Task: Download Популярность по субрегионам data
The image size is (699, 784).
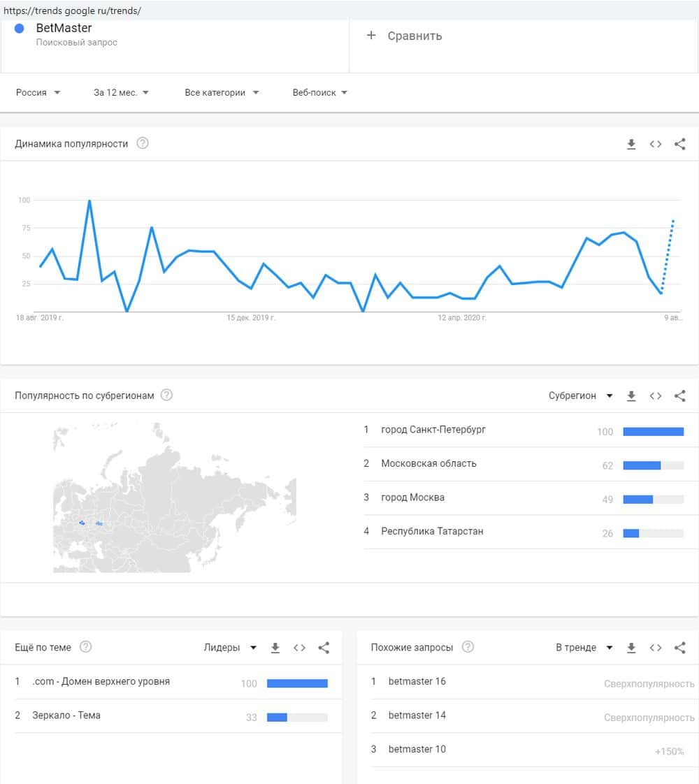Action: click(631, 395)
